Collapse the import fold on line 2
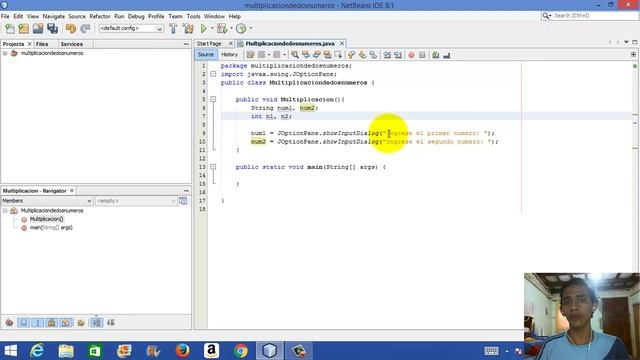 (x=213, y=74)
